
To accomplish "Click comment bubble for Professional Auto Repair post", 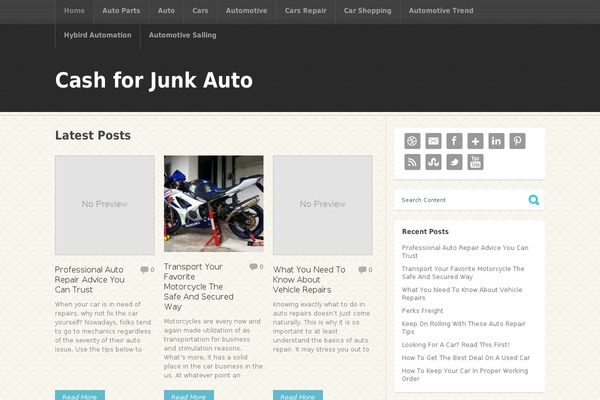I will (144, 269).
